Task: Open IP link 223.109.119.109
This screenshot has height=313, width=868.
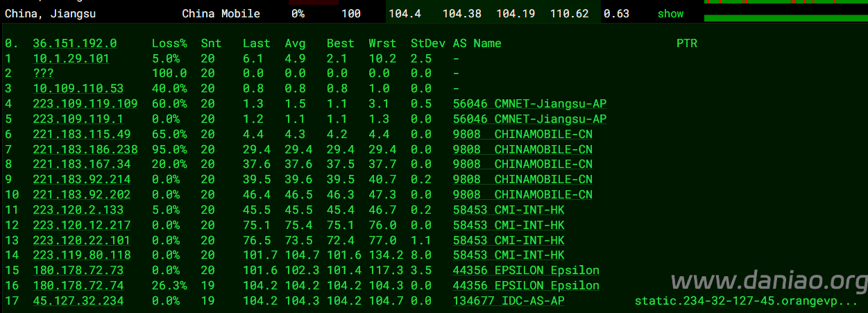Action: tap(85, 104)
